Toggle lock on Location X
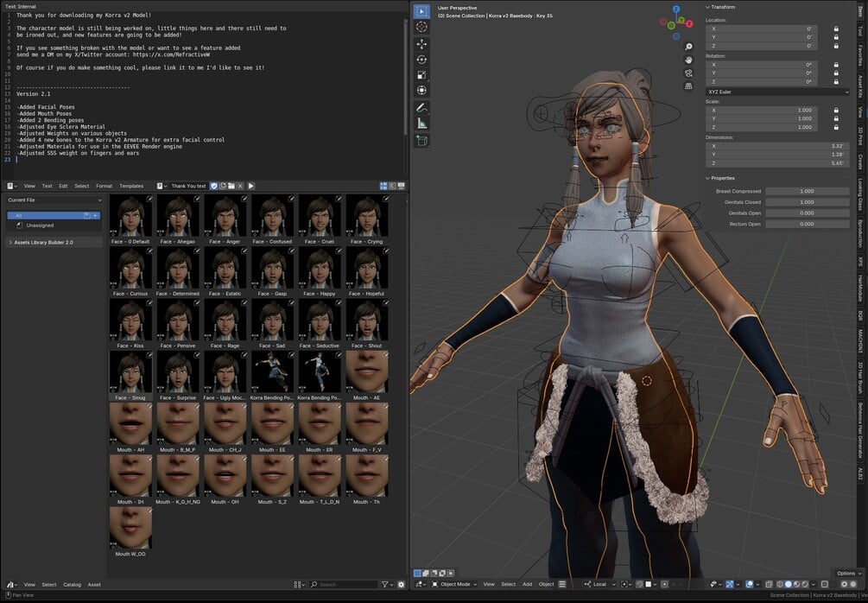The height and width of the screenshot is (603, 868). tap(836, 29)
